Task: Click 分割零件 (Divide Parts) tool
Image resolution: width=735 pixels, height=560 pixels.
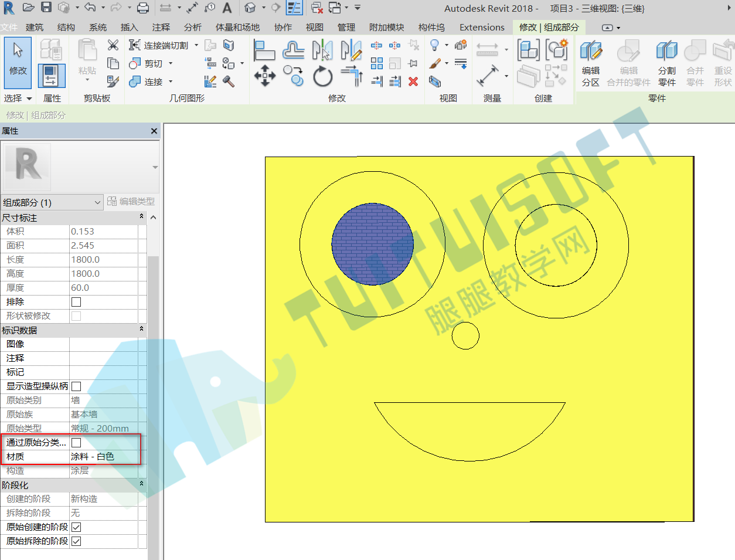Action: [x=667, y=63]
